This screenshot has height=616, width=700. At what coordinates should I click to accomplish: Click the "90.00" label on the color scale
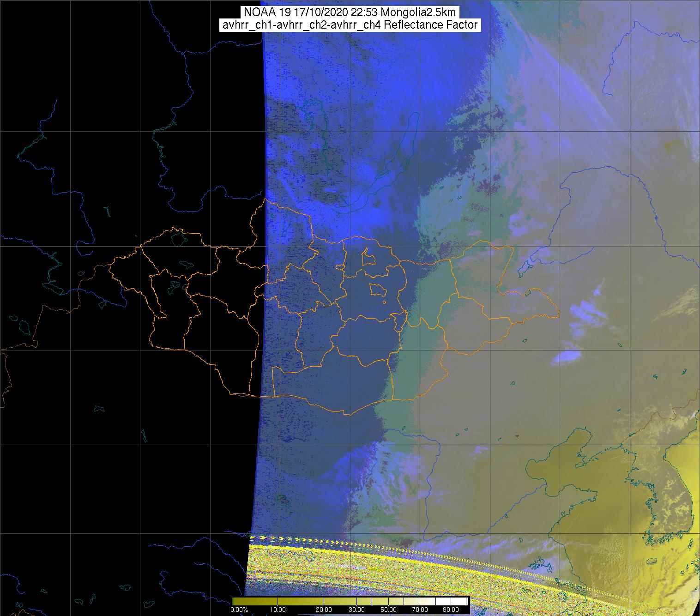click(451, 610)
